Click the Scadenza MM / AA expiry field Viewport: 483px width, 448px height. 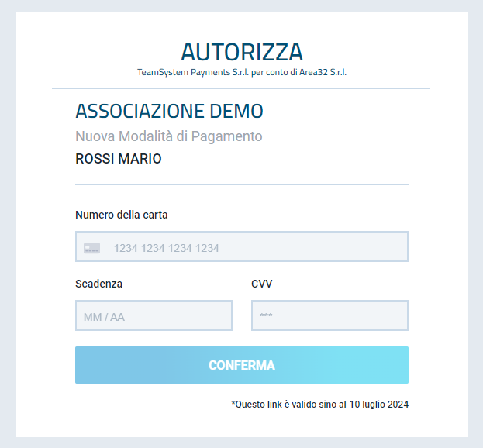[154, 315]
